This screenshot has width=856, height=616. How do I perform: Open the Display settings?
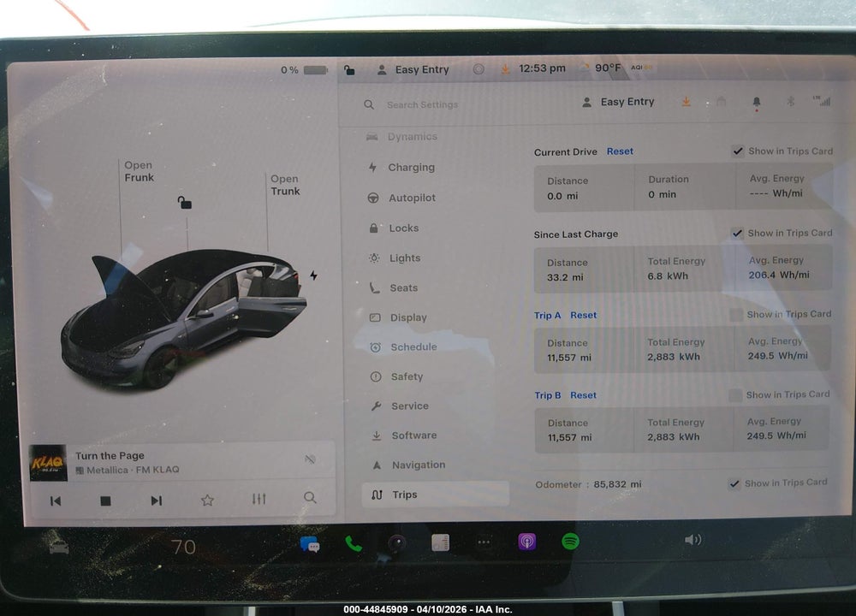[x=399, y=317]
